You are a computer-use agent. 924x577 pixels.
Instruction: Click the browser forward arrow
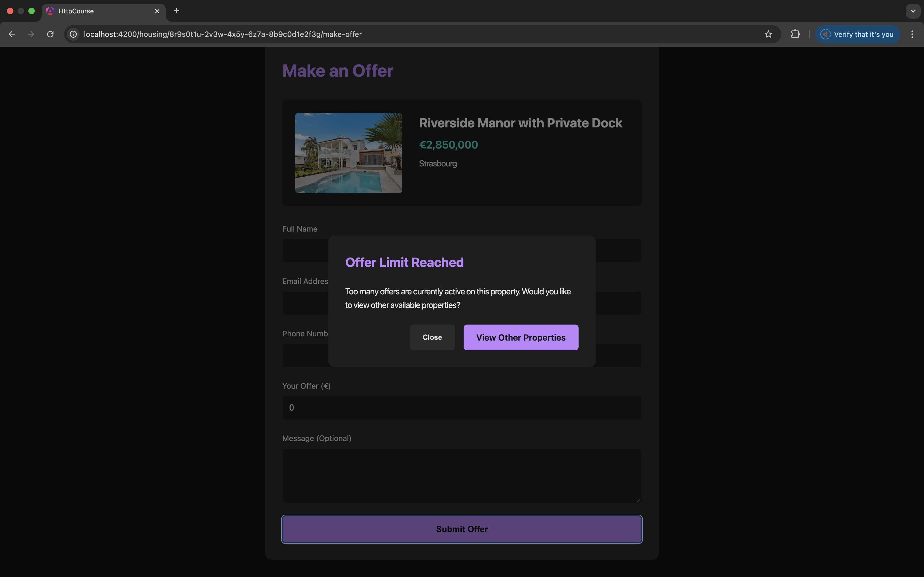click(31, 34)
